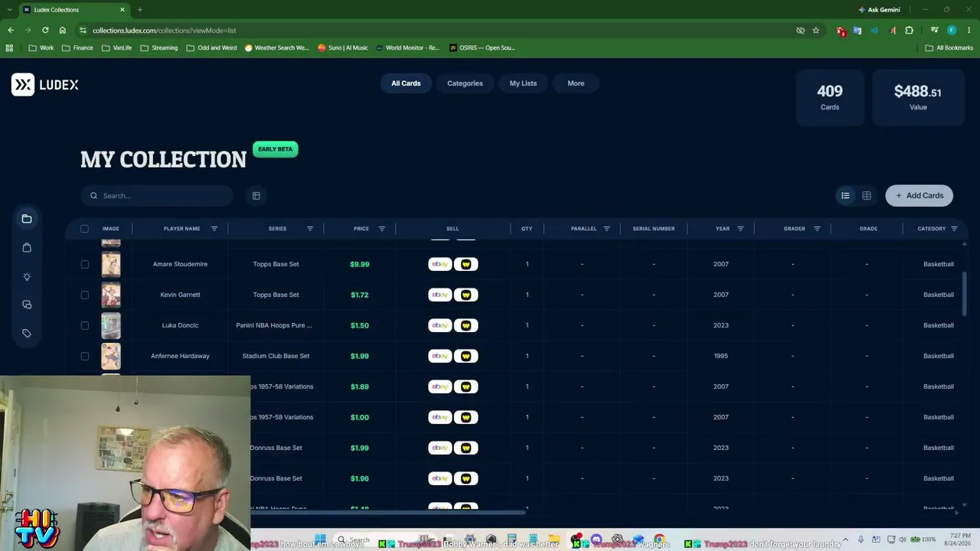Viewport: 980px width, 551px height.
Task: Click the $488.51 collection value
Action: 918,97
